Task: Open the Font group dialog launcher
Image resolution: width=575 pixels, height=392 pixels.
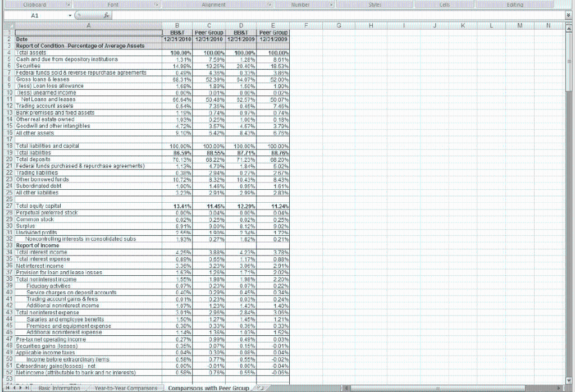Action: 155,4
